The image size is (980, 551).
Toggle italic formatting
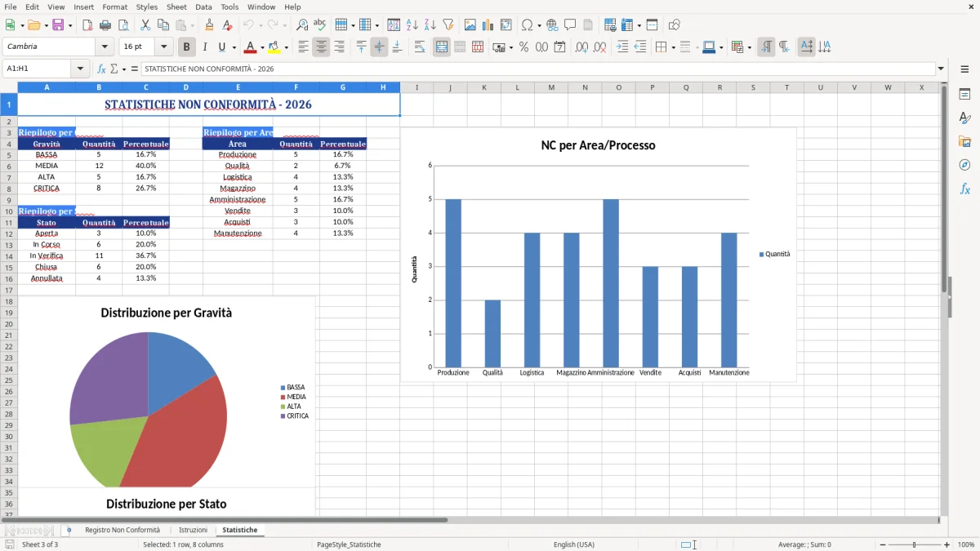pos(205,47)
